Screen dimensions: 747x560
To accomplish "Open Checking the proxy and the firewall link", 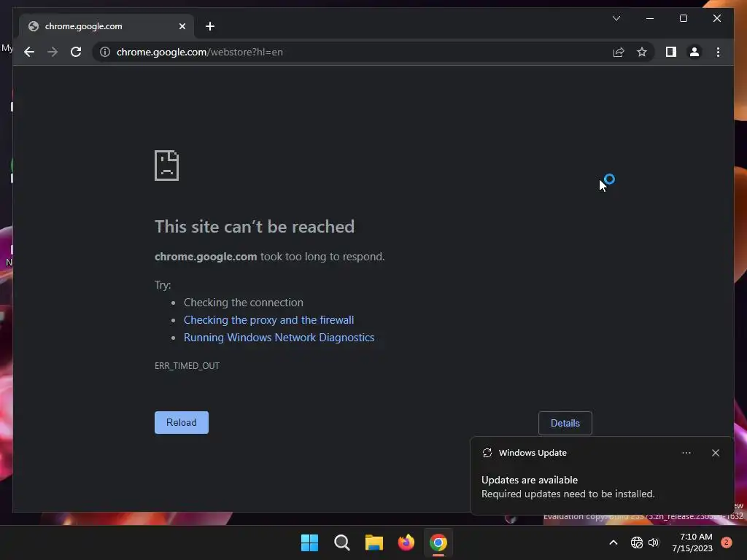I will click(268, 320).
